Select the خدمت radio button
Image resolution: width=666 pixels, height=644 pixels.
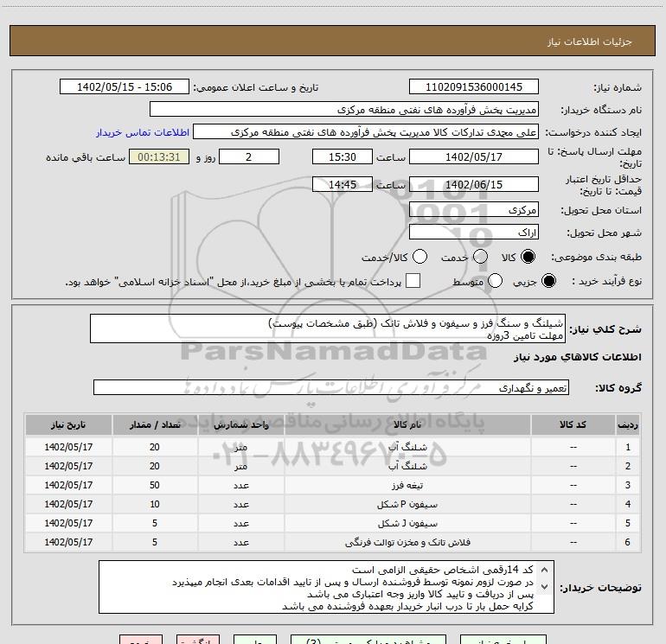480,257
